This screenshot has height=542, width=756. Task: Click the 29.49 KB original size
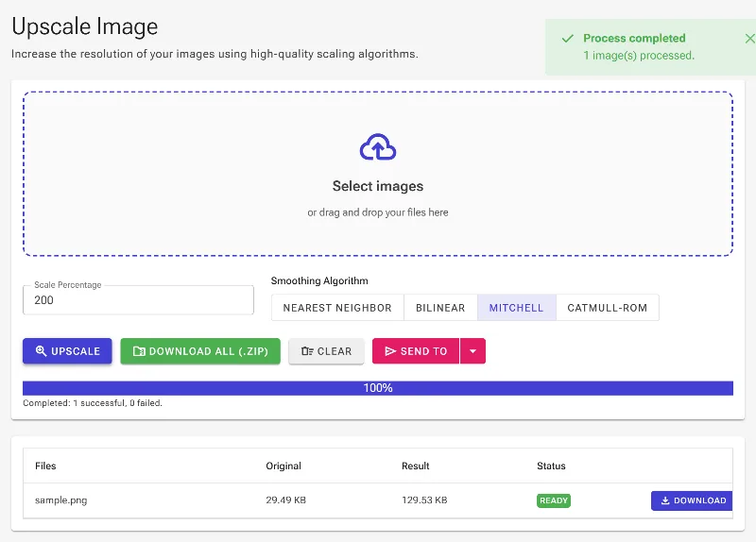tap(286, 500)
